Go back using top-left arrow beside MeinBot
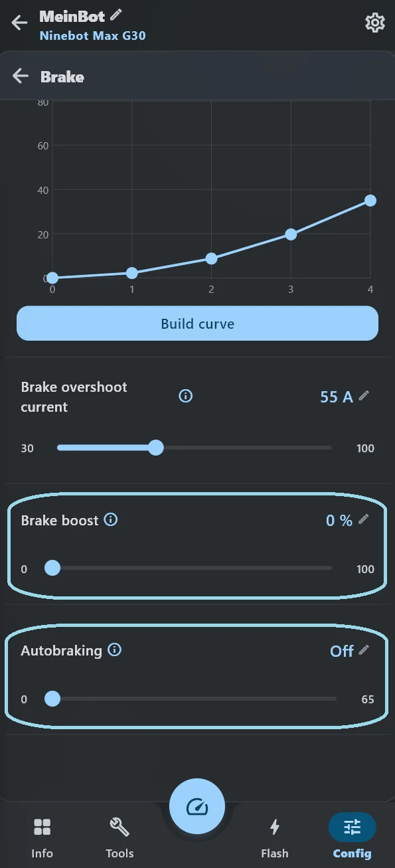This screenshot has height=868, width=395. pos(19,23)
